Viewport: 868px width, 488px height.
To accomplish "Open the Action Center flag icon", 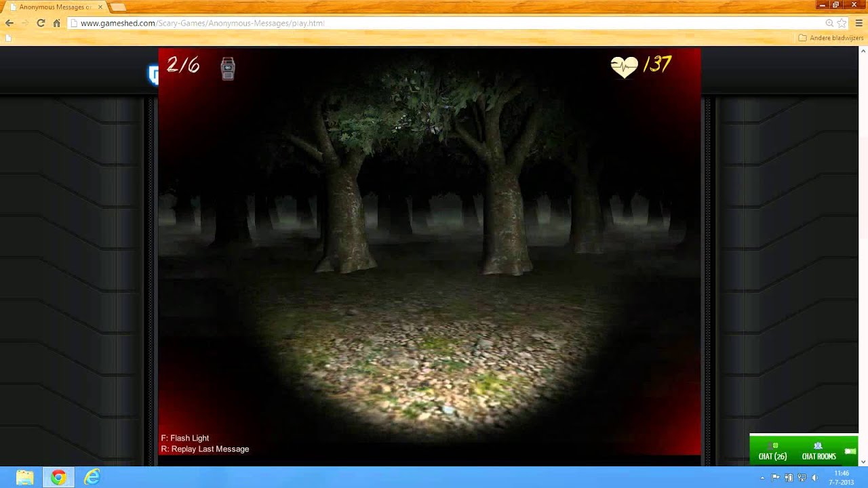I will (x=776, y=478).
